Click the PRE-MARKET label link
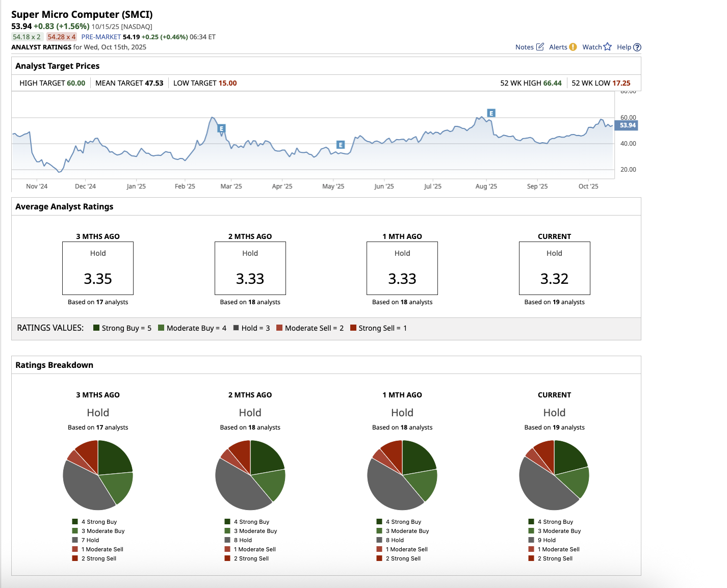This screenshot has width=727, height=588. pos(101,37)
